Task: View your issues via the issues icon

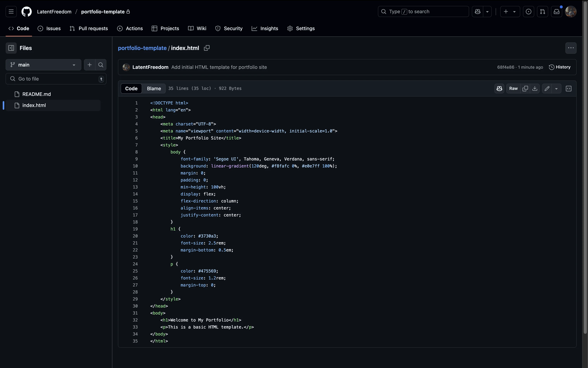Action: click(x=528, y=11)
